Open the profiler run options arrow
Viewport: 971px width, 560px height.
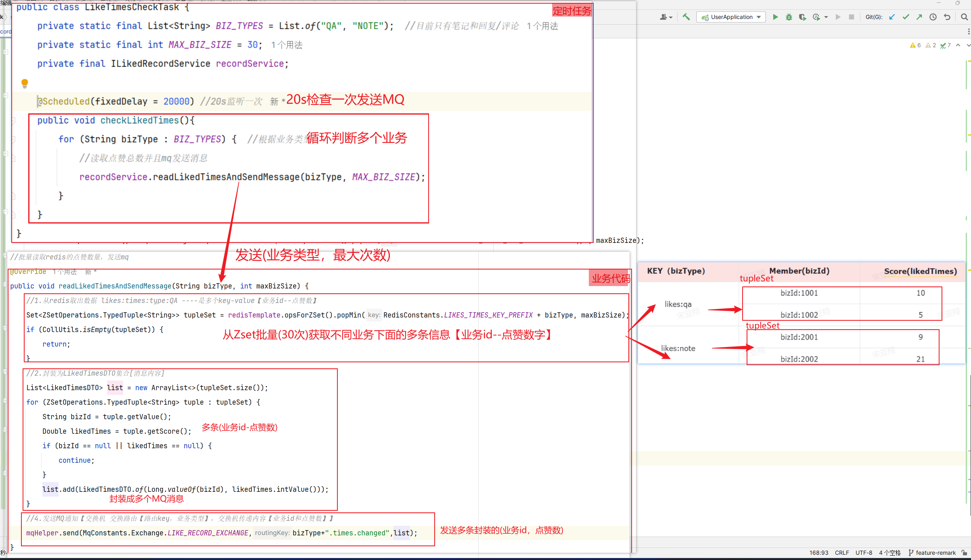826,17
